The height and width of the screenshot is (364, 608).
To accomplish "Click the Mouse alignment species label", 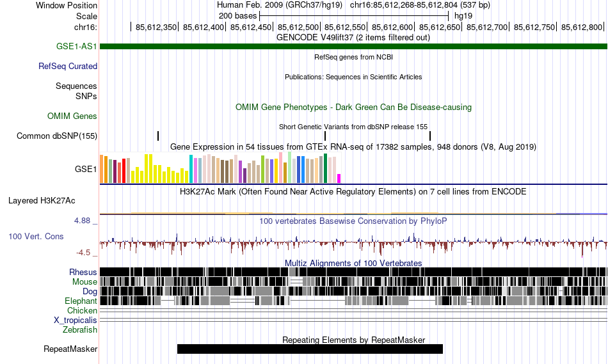I will [x=84, y=282].
